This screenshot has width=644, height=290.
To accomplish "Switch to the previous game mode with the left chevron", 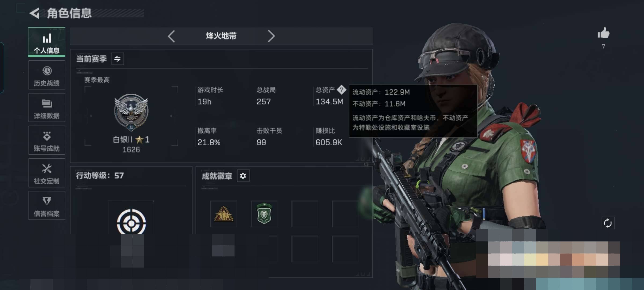I will point(171,36).
